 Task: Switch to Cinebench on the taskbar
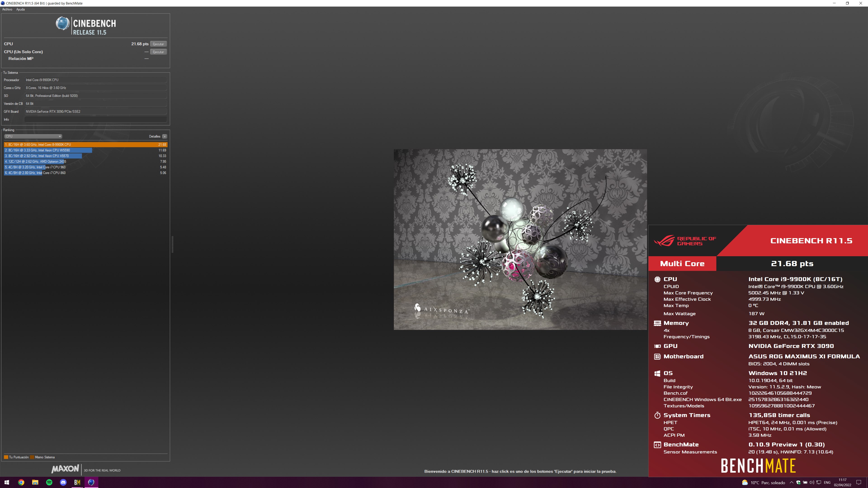(x=91, y=482)
